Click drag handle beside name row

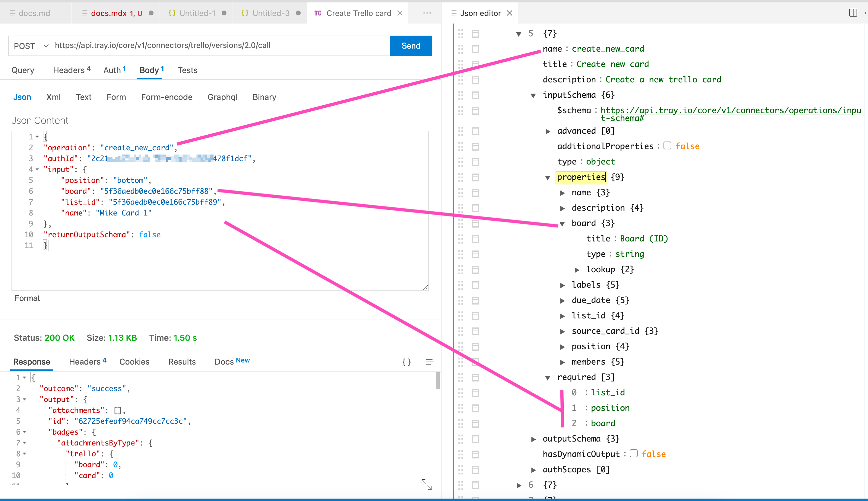(461, 49)
